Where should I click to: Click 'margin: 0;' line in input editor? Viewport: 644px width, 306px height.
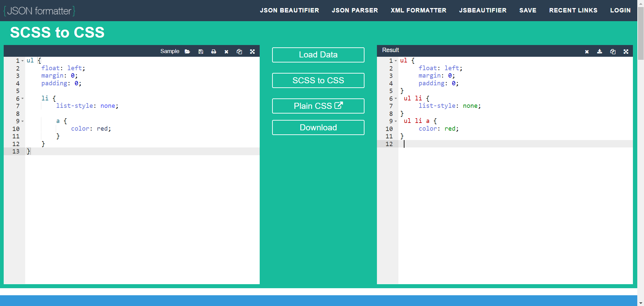[x=59, y=76]
